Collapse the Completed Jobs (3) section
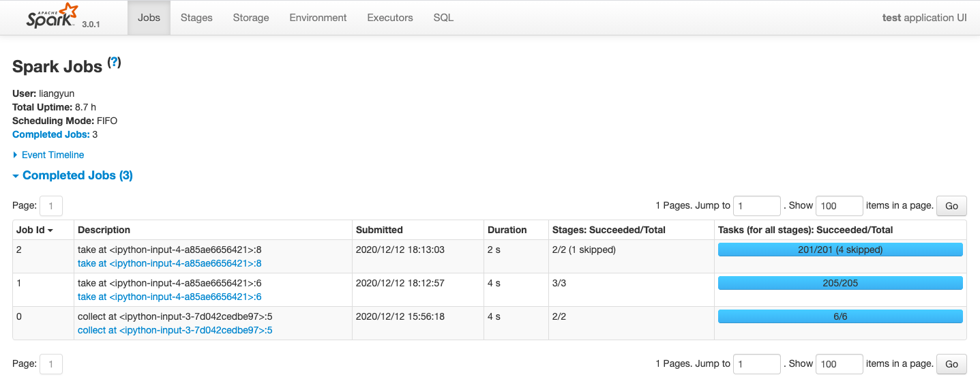The width and height of the screenshot is (980, 390). tap(72, 175)
